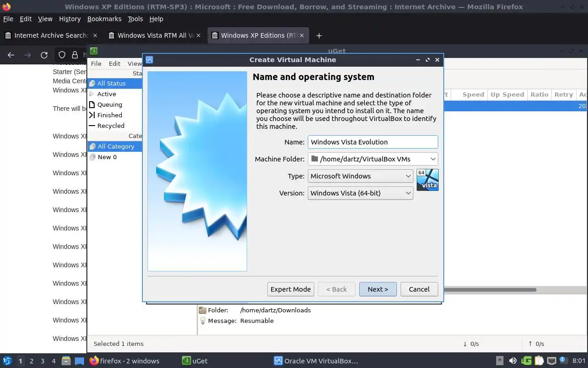Reload the Firefox page
Screen dimensions: 588x368
44,55
